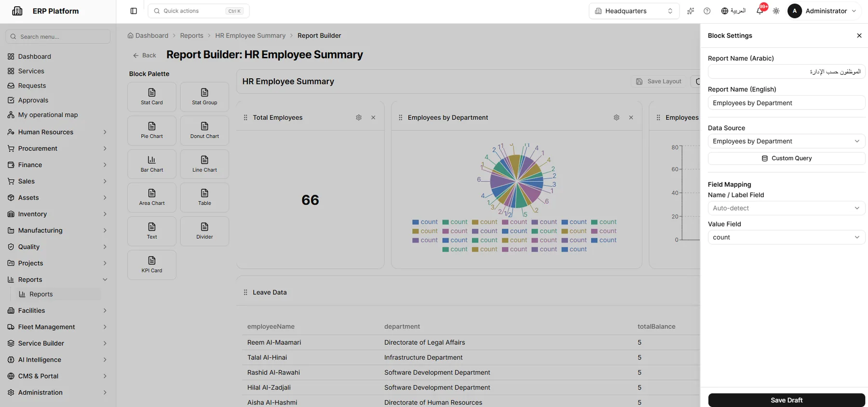Open settings gear for Employees by Department block
Viewport: 868px width, 407px height.
616,117
